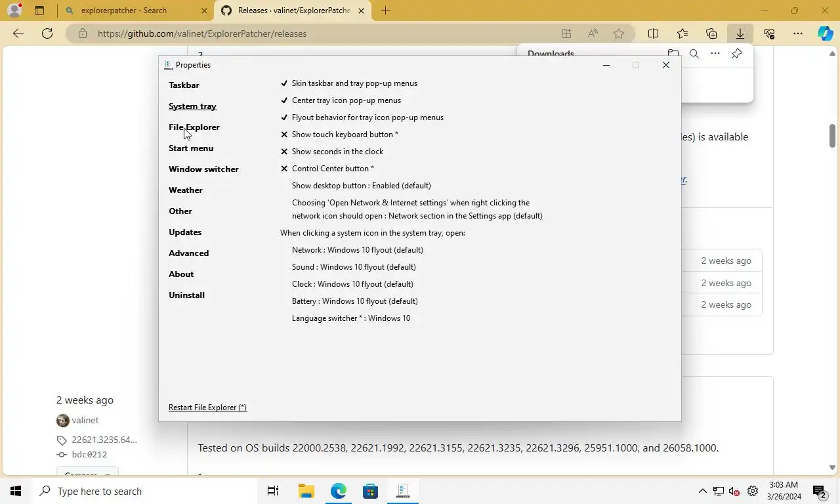This screenshot has width=840, height=504.
Task: Open Task View on taskbar
Action: (x=273, y=491)
